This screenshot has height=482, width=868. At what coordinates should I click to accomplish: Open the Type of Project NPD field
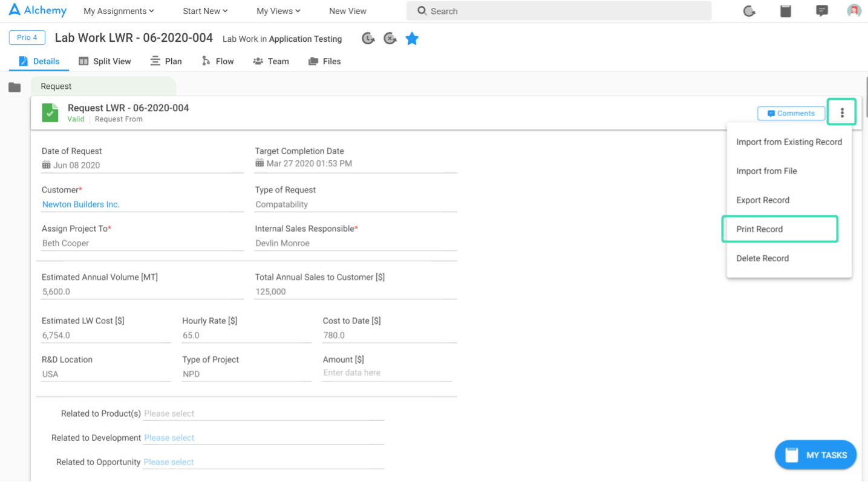(x=247, y=374)
